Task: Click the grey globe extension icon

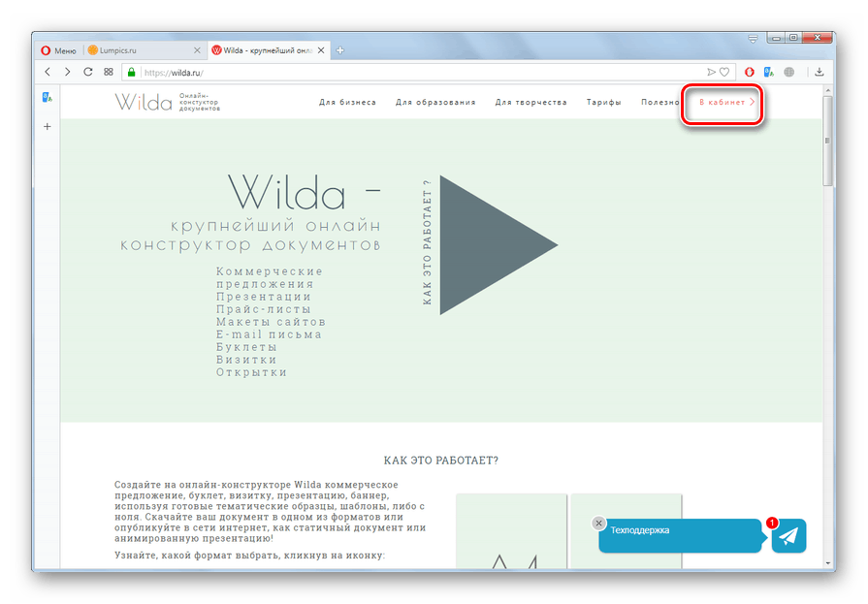Action: [x=788, y=72]
